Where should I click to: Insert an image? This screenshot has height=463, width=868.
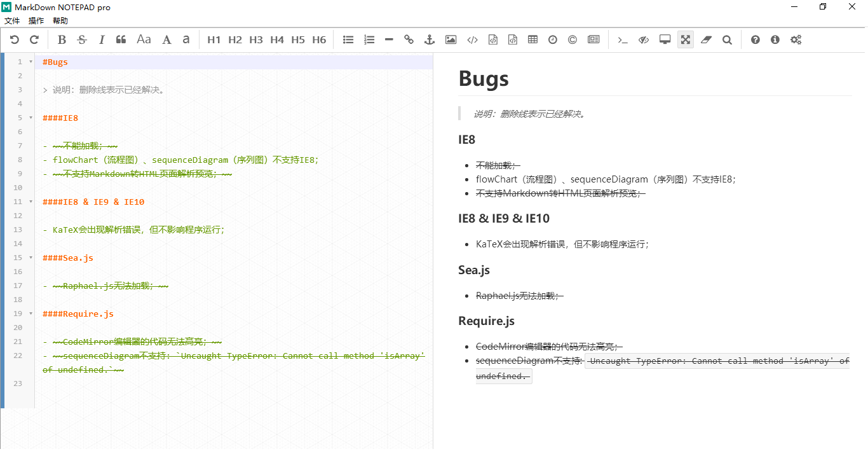pos(451,39)
